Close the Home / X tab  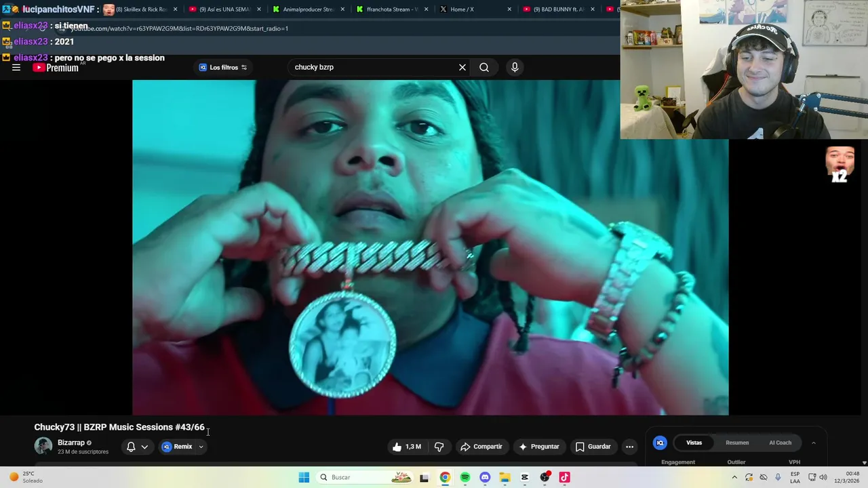[x=509, y=9]
